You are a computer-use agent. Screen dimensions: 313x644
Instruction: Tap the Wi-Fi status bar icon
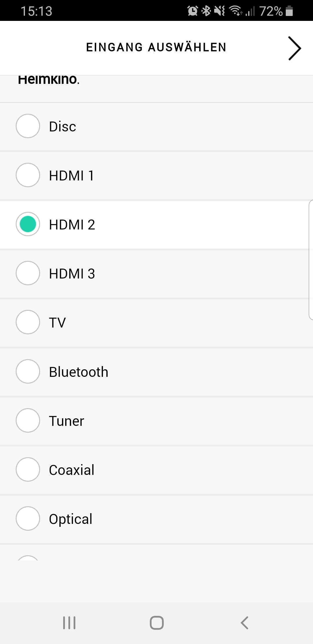[x=236, y=11]
